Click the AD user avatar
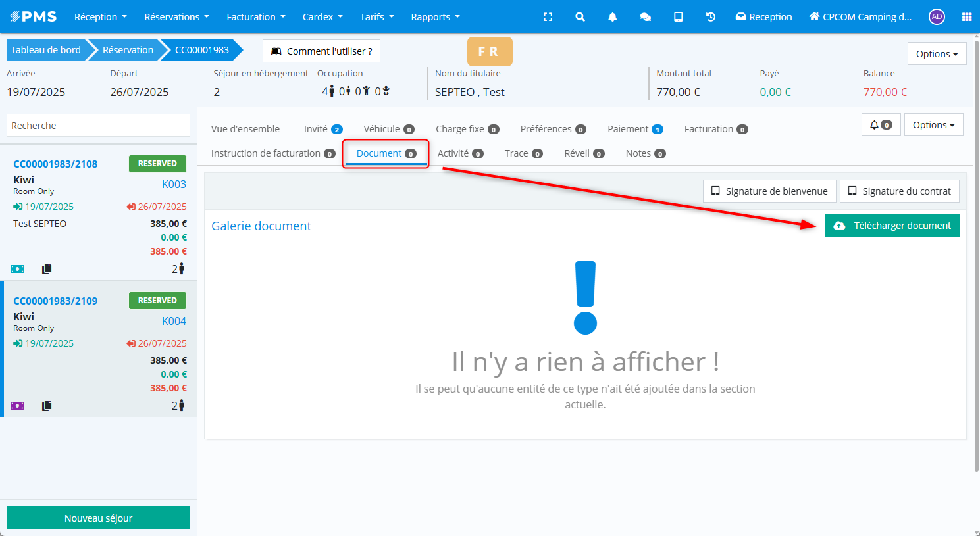Screen dimensions: 980x536 click(x=937, y=17)
